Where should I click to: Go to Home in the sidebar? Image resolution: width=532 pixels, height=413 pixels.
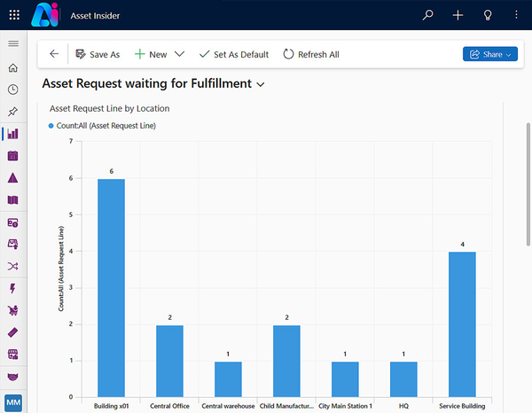pyautogui.click(x=12, y=67)
